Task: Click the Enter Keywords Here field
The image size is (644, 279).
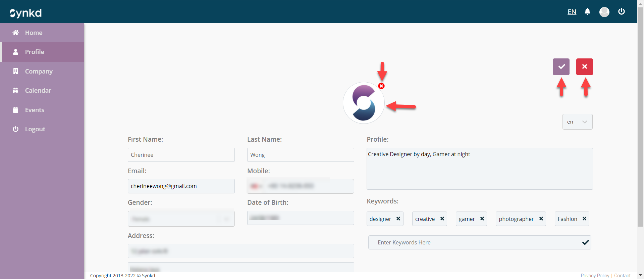Action: tap(473, 242)
